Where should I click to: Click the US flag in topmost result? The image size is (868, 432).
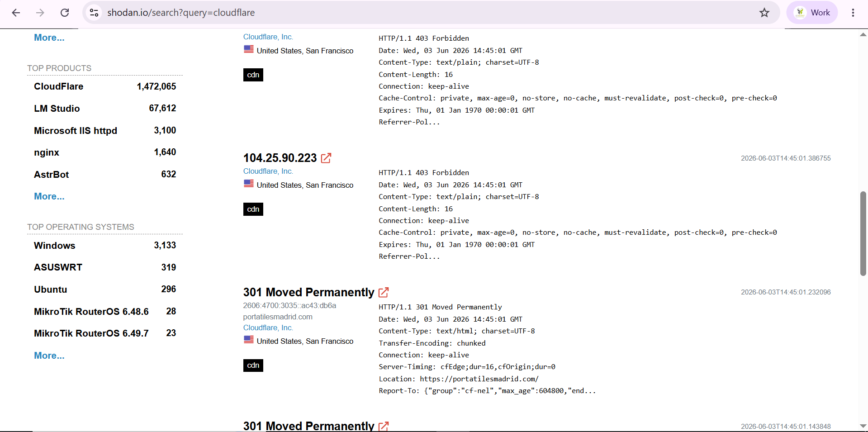(249, 49)
